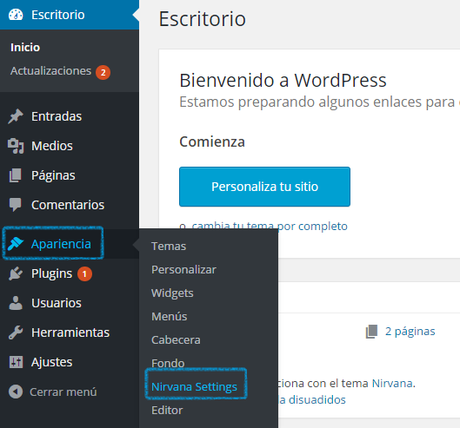
Task: Choose Cabecera in Apariencia flyout
Action: tap(176, 340)
